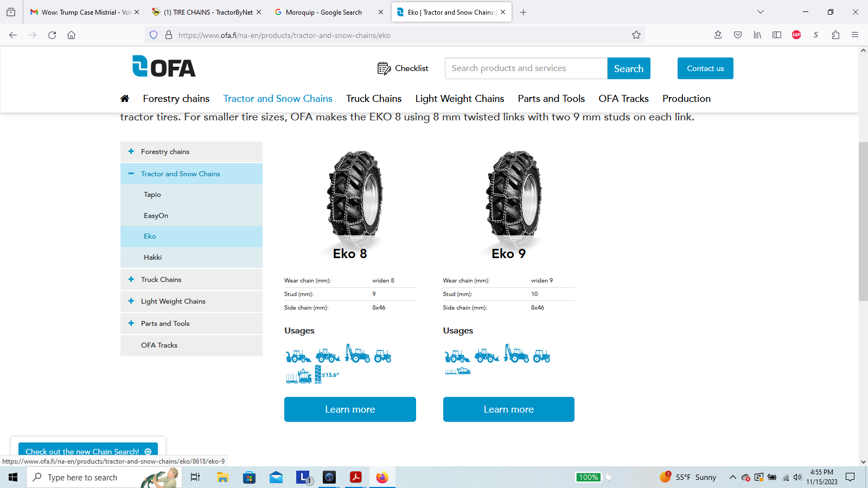868x488 pixels.
Task: Click the page vertical scrollbar thumb
Action: point(863,221)
